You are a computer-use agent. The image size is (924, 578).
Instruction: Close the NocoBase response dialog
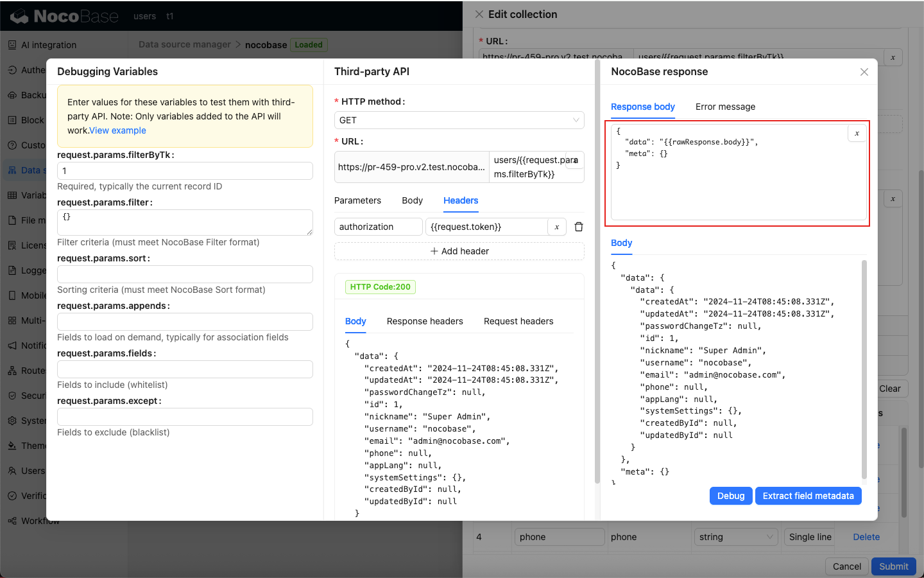[x=864, y=72]
